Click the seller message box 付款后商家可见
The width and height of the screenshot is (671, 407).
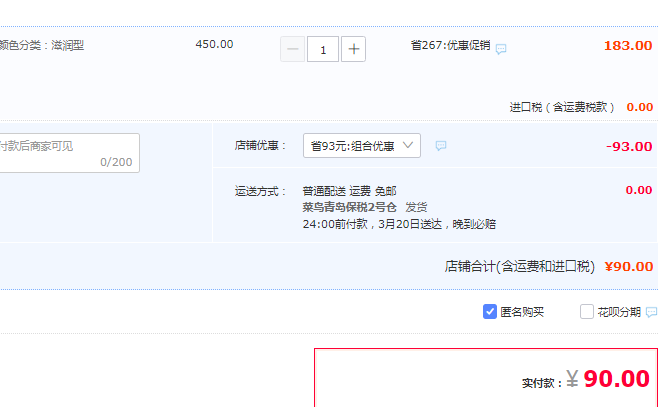coord(69,153)
